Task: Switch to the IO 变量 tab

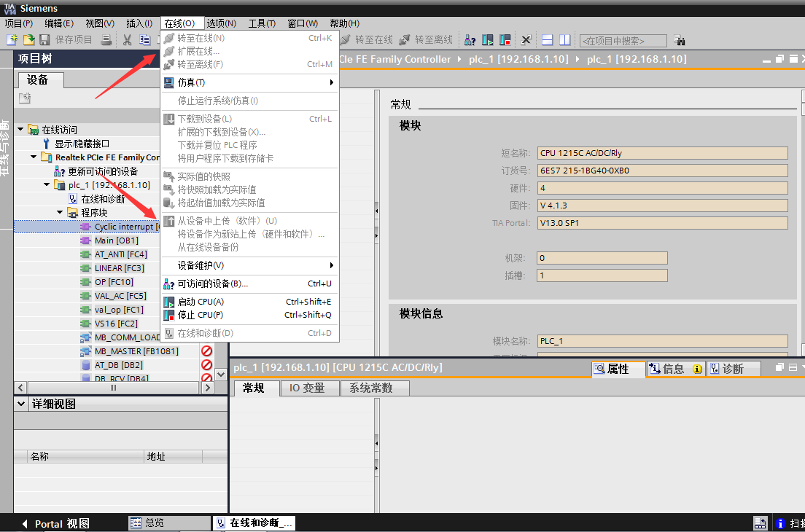Action: coord(306,388)
